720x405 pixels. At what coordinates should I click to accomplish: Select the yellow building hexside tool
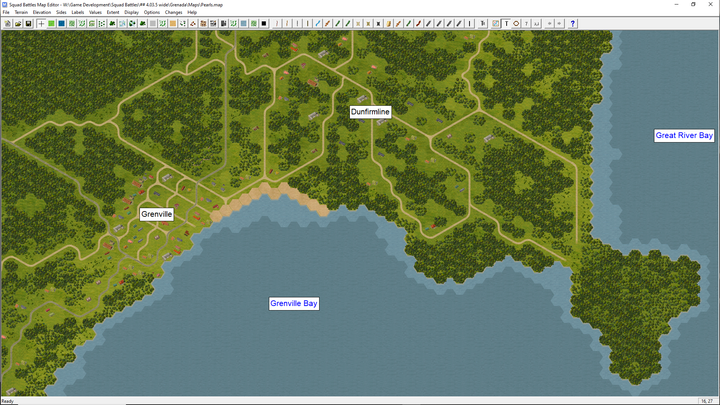(388, 23)
